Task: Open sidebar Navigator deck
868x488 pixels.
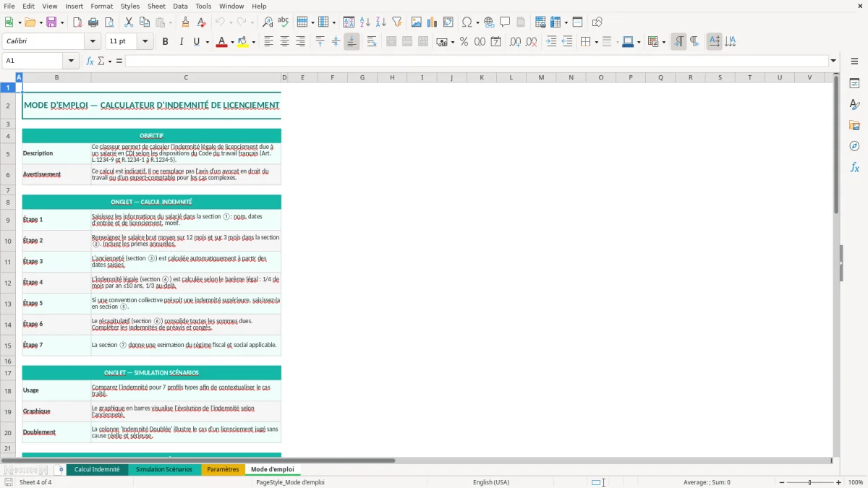Action: (x=854, y=146)
